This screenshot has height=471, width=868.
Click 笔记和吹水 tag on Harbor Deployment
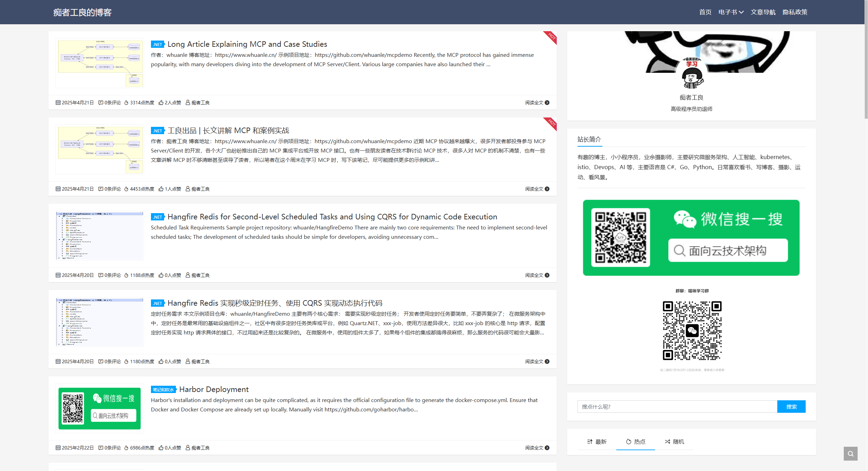(163, 390)
